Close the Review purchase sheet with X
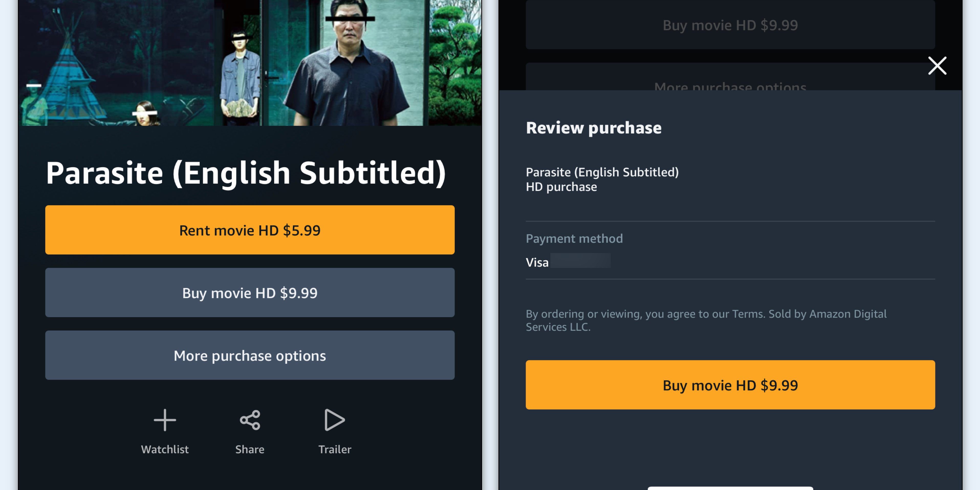 (x=937, y=66)
